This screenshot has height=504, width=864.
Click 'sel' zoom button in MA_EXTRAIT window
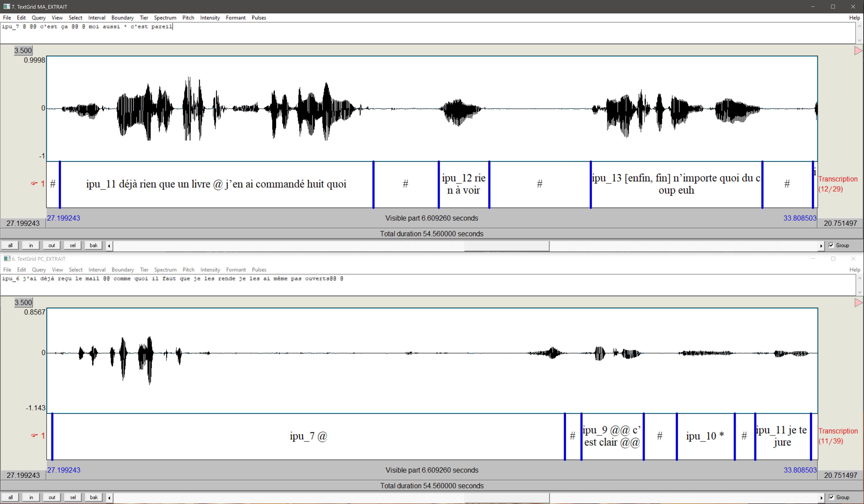(x=73, y=245)
